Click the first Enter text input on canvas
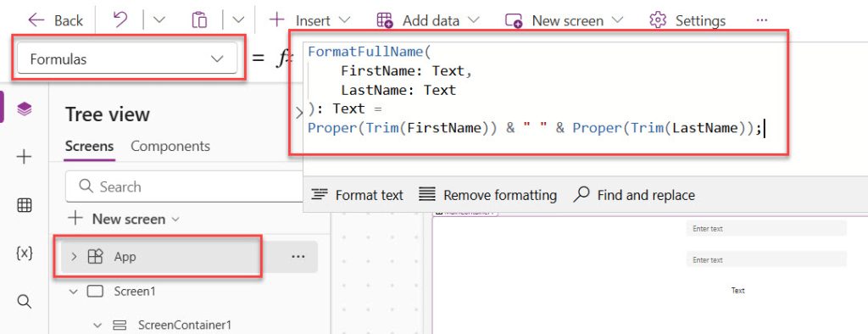The width and height of the screenshot is (868, 334). coord(766,228)
